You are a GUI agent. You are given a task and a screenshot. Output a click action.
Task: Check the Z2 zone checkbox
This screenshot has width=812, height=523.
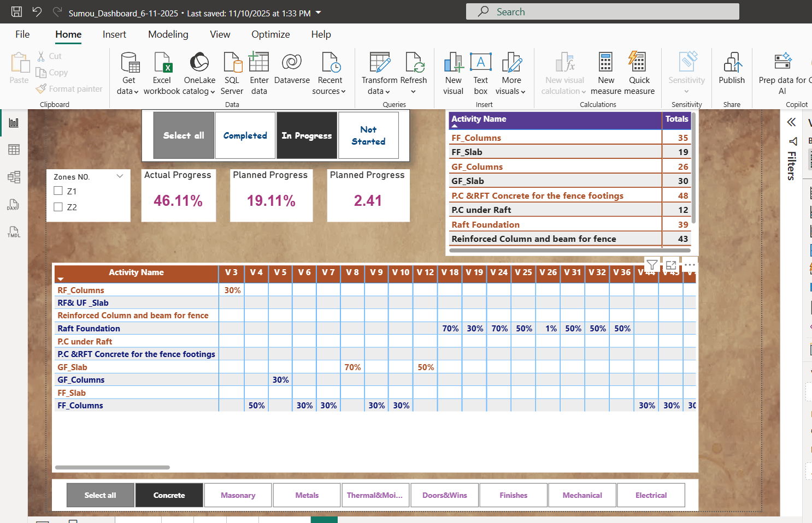pyautogui.click(x=58, y=207)
